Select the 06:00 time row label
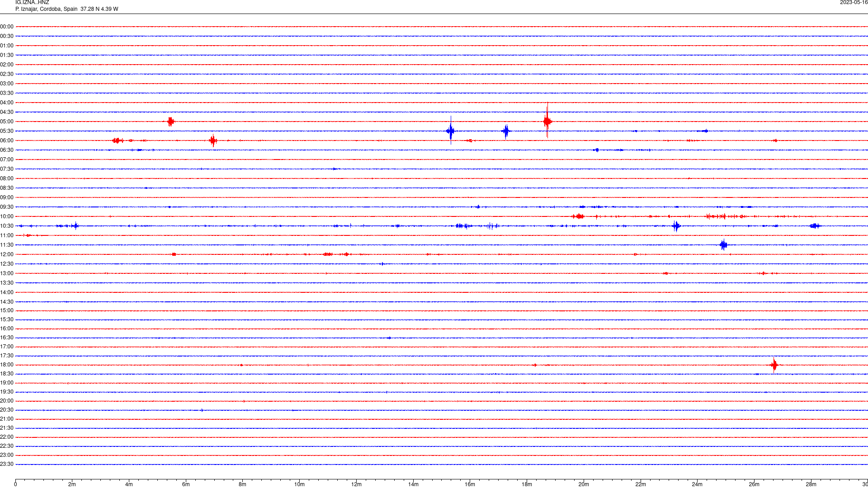Image resolution: width=868 pixels, height=488 pixels. [x=7, y=141]
